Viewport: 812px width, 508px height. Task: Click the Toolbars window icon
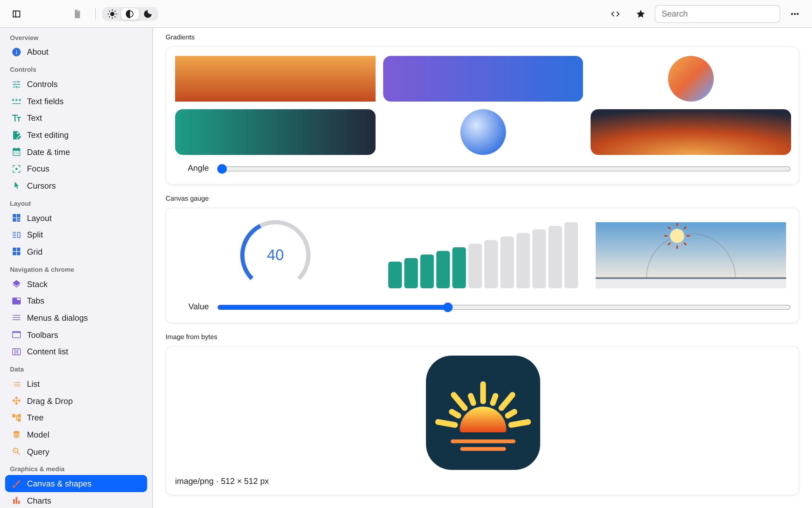[x=16, y=335]
